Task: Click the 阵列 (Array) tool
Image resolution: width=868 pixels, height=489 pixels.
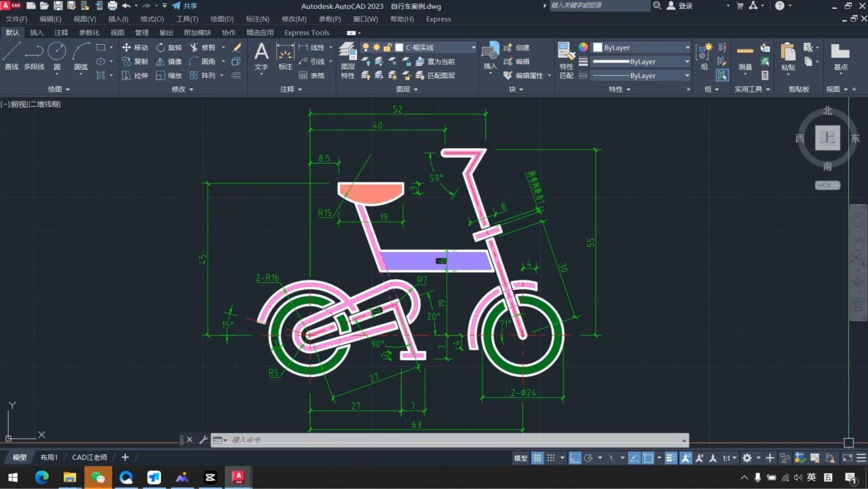Action: 202,75
